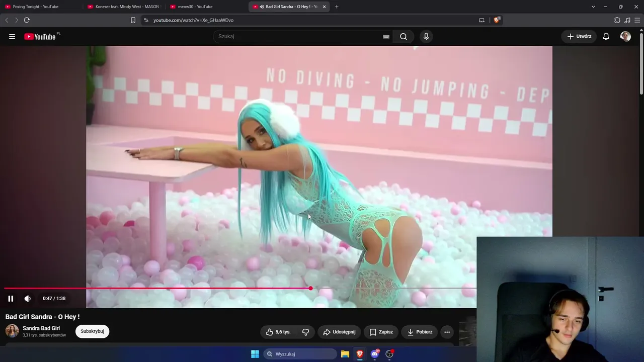
Task: Click the cast screen icon in address bar
Action: pos(481,20)
